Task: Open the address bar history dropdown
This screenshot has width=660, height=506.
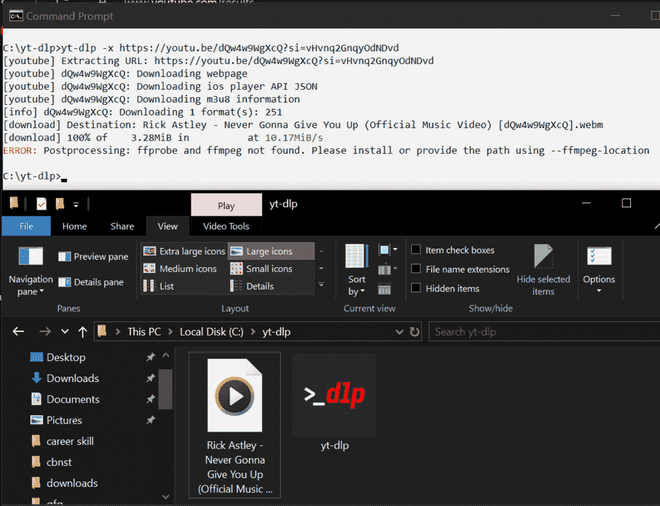Action: (399, 332)
